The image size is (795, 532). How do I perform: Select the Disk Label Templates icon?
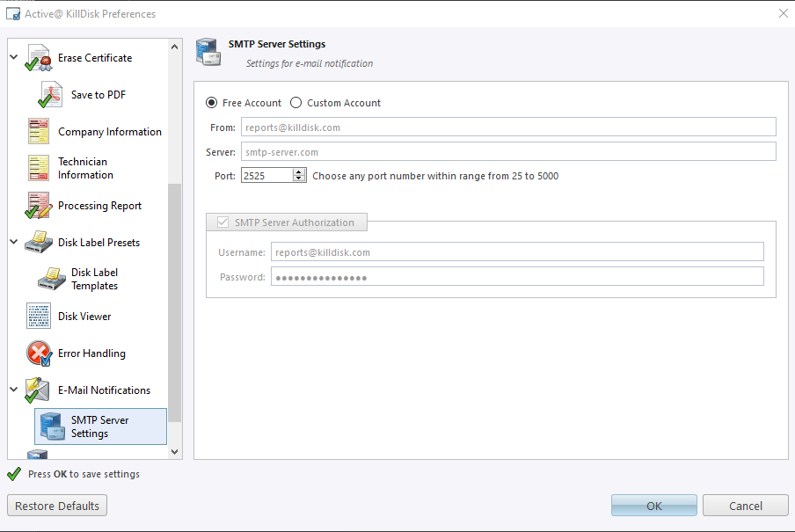53,279
